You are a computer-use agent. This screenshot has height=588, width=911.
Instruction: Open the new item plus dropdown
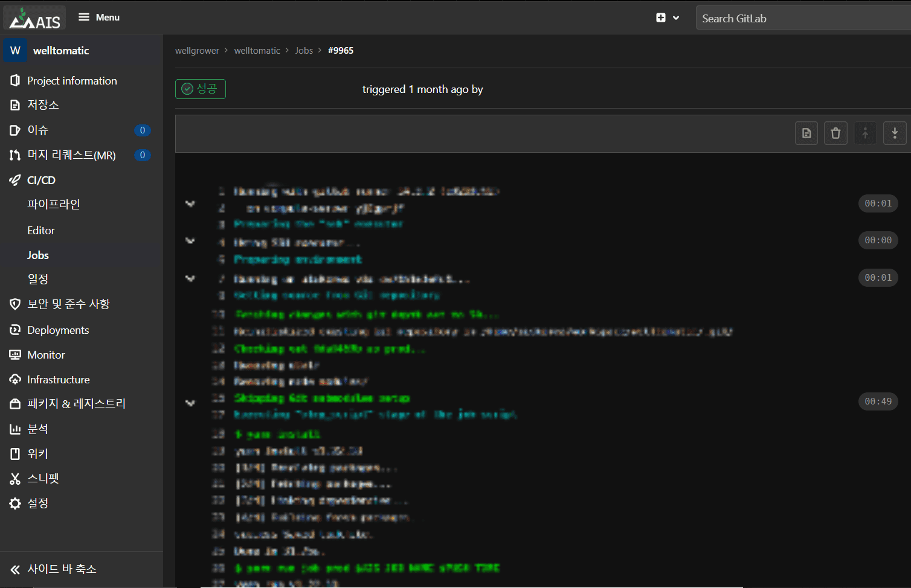pyautogui.click(x=668, y=18)
